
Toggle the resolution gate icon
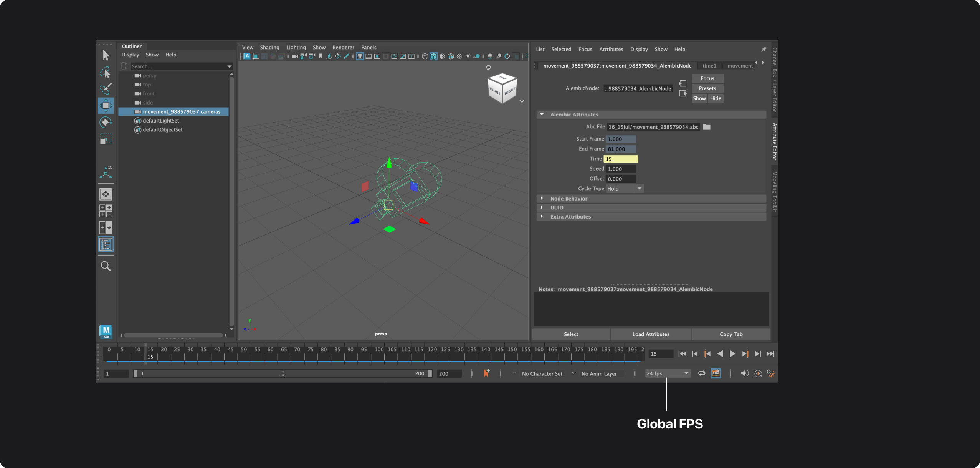(x=377, y=56)
